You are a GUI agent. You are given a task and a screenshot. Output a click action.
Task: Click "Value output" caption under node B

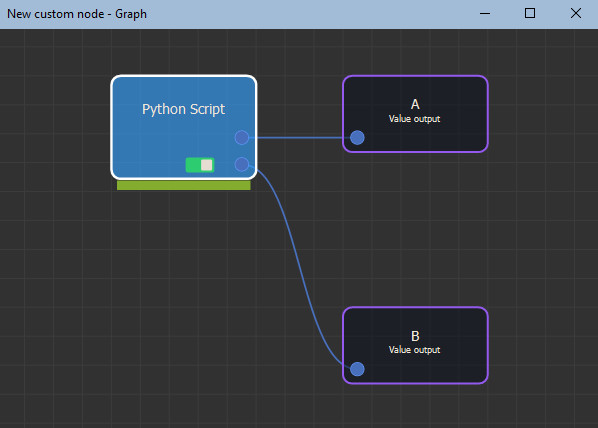tap(414, 350)
